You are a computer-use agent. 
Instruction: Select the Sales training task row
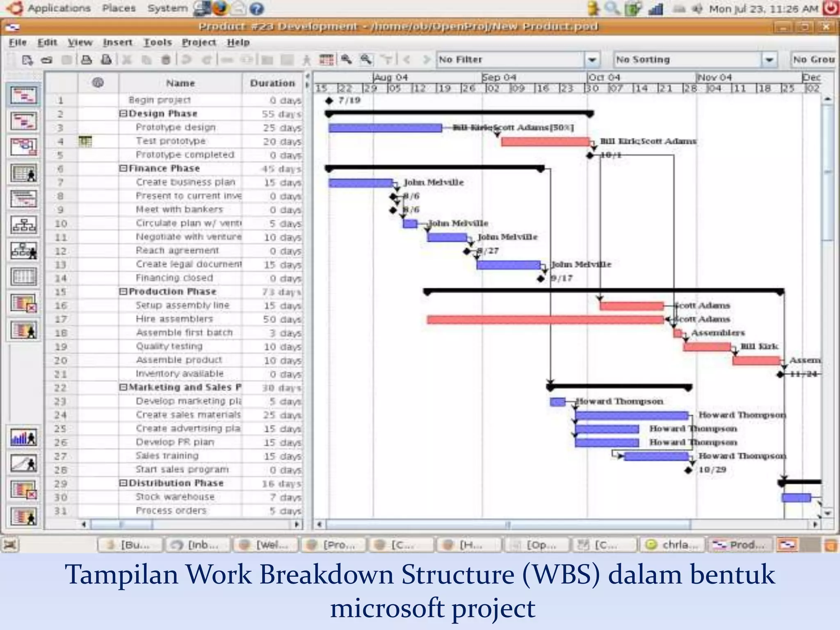174,456
